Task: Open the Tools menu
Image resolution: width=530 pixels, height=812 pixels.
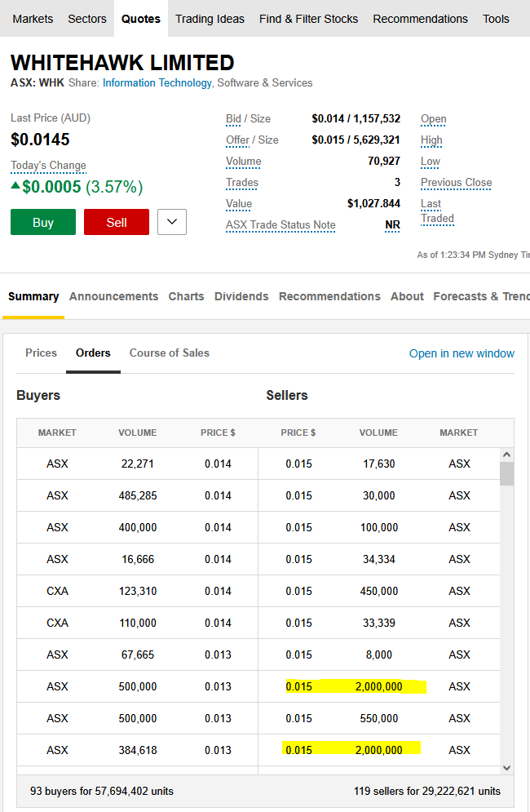Action: pyautogui.click(x=496, y=19)
